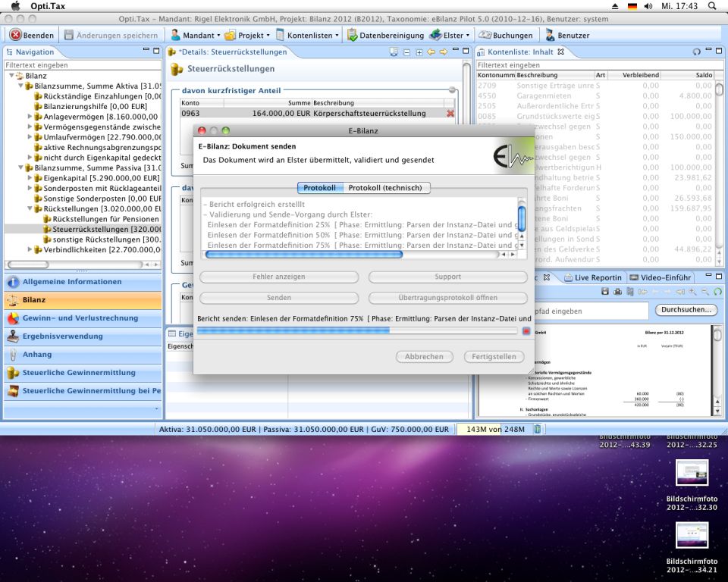Screen dimensions: 728x582
Task: Switch to Protokoll view in E-Bilanz dialog
Action: pos(319,187)
